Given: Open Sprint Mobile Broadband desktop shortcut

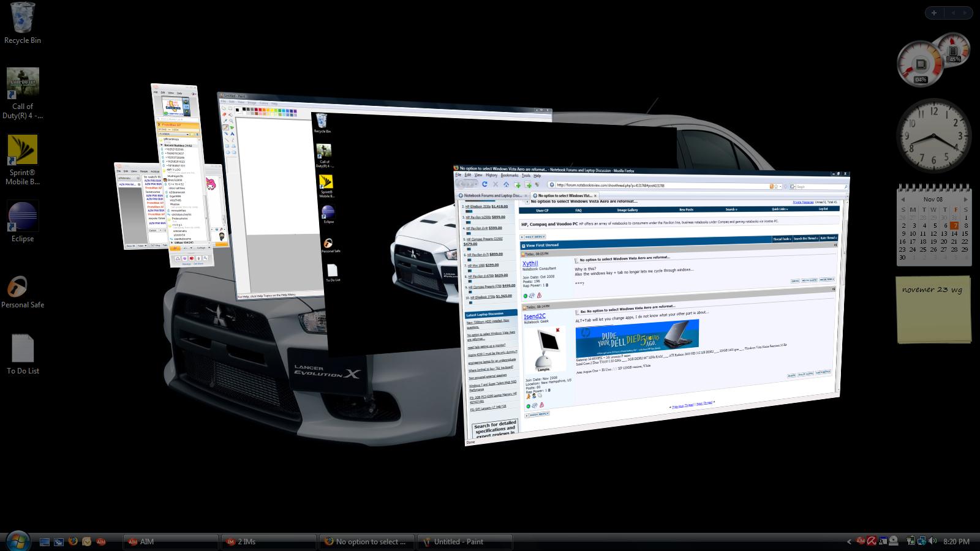Looking at the screenshot, I should (23, 160).
